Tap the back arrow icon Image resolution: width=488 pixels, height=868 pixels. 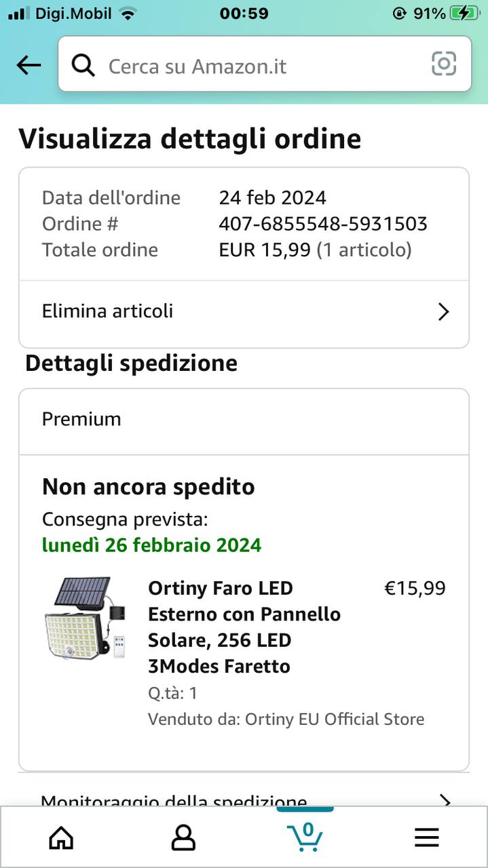click(29, 65)
